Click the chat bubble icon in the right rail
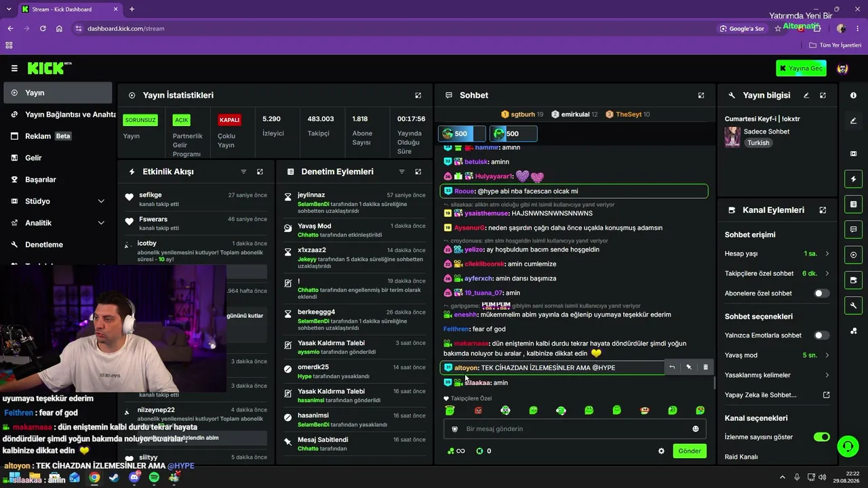The height and width of the screenshot is (488, 868). click(853, 230)
